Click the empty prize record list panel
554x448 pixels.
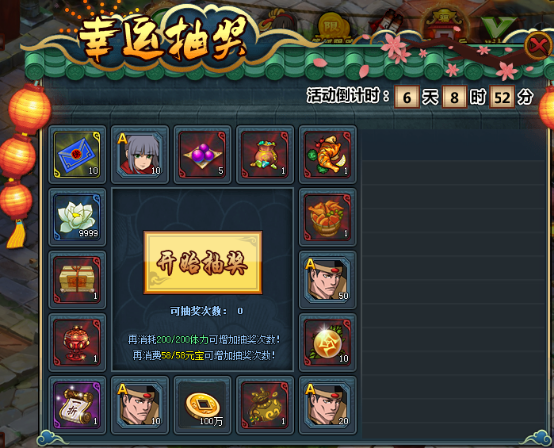pyautogui.click(x=453, y=283)
